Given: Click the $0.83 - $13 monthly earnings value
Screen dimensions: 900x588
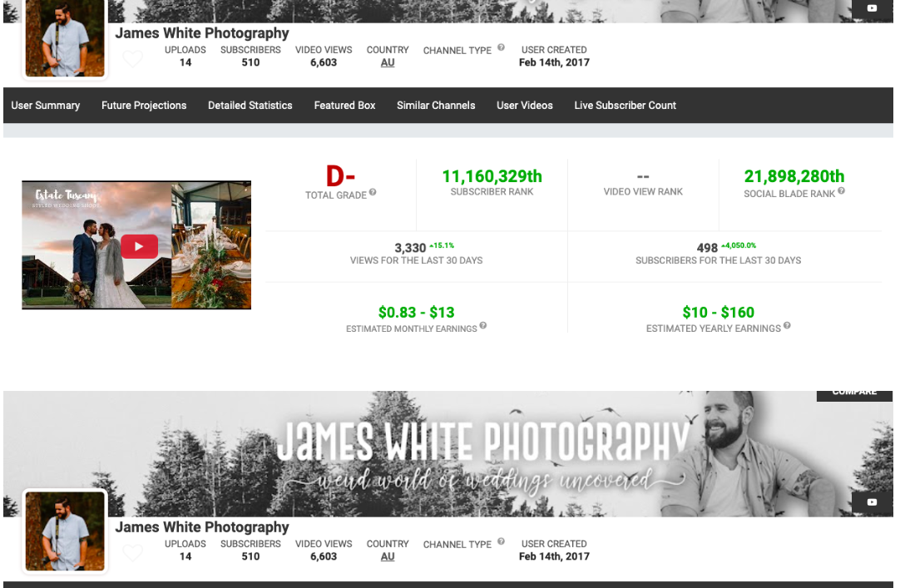Looking at the screenshot, I should 416,312.
